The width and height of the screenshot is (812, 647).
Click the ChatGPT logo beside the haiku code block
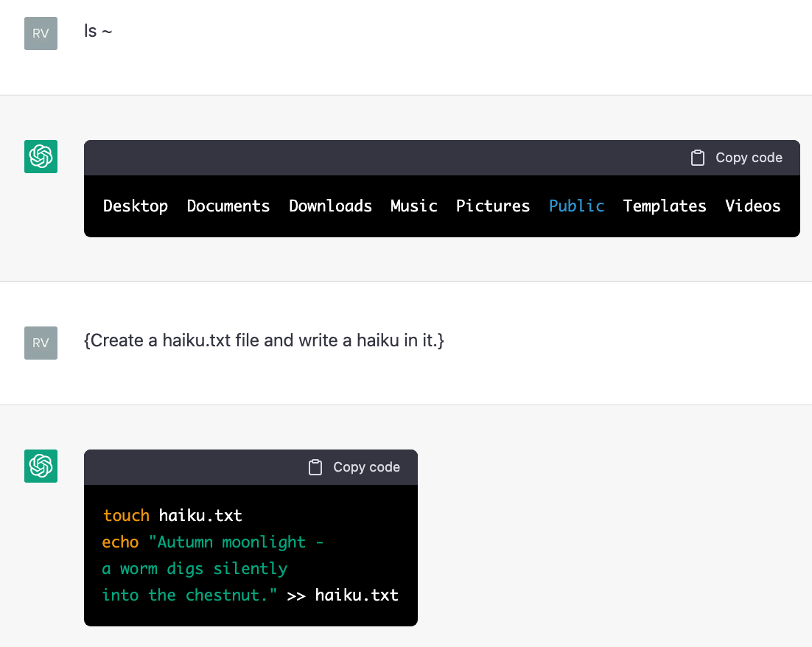pos(41,466)
